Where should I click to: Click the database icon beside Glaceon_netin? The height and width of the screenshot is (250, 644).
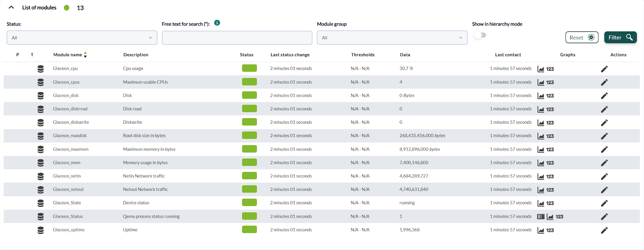(x=41, y=176)
